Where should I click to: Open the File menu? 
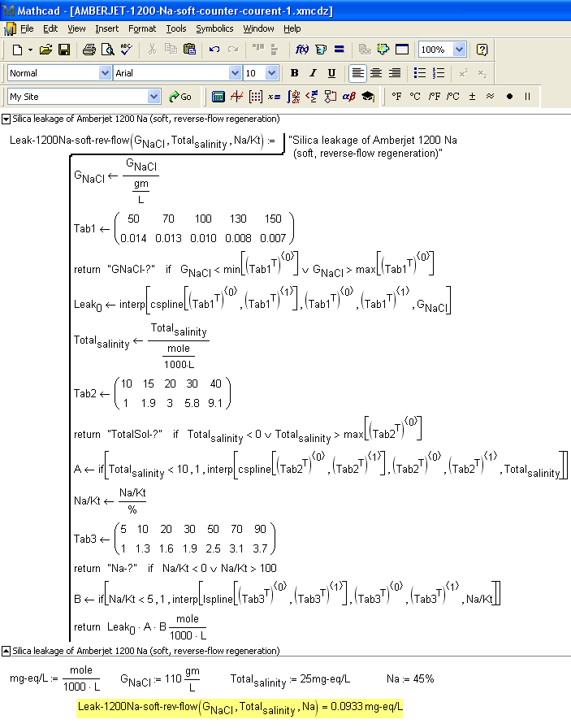click(27, 28)
